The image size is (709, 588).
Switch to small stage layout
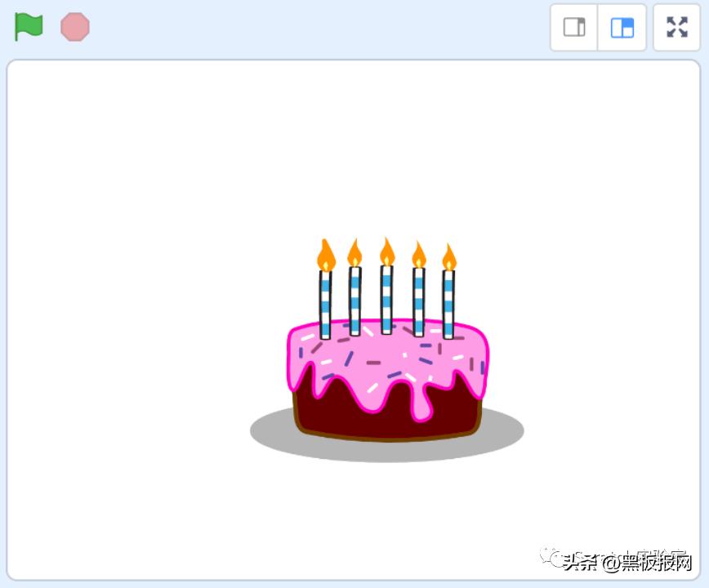point(574,27)
